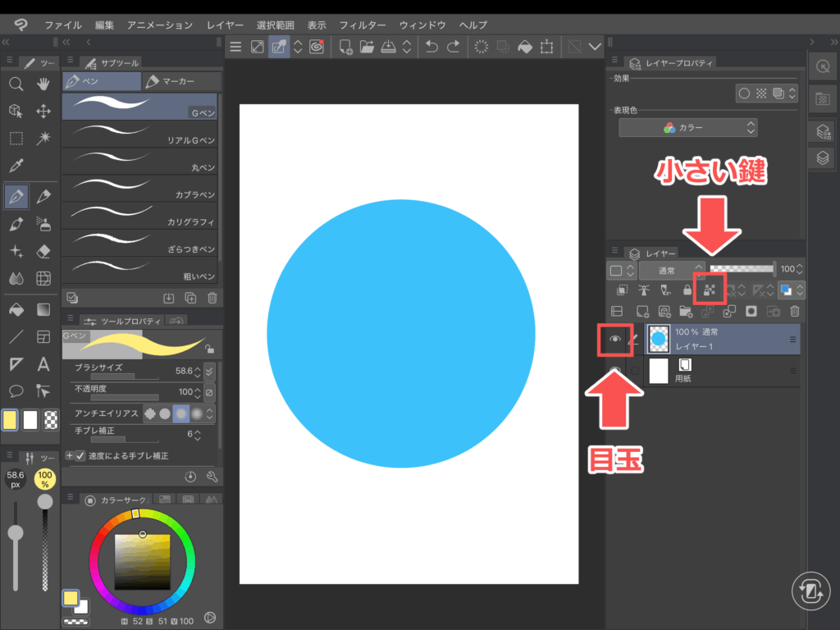This screenshot has height=630, width=840.
Task: Toggle the lock layer padlock icon
Action: coord(687,290)
